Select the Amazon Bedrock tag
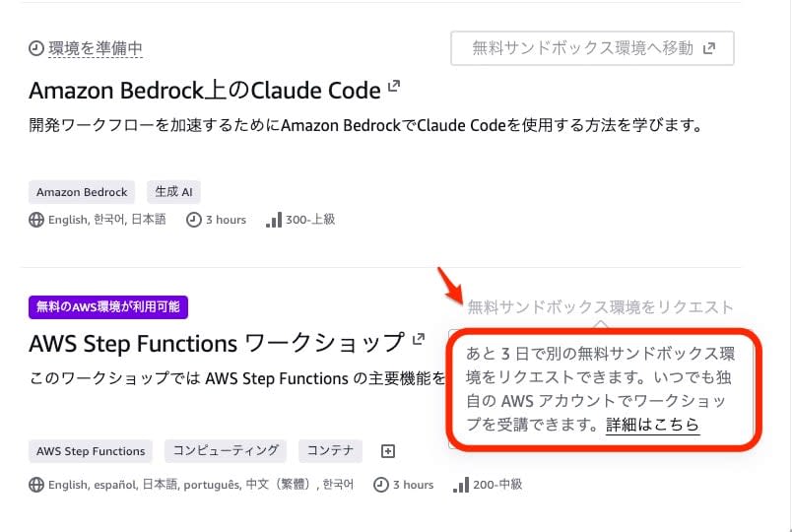 [82, 192]
